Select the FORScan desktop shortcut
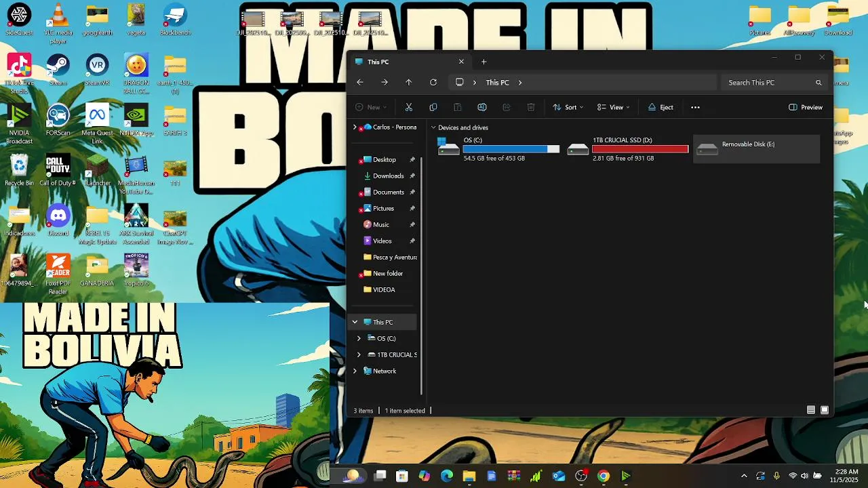Image resolution: width=868 pixels, height=488 pixels. [x=58, y=121]
